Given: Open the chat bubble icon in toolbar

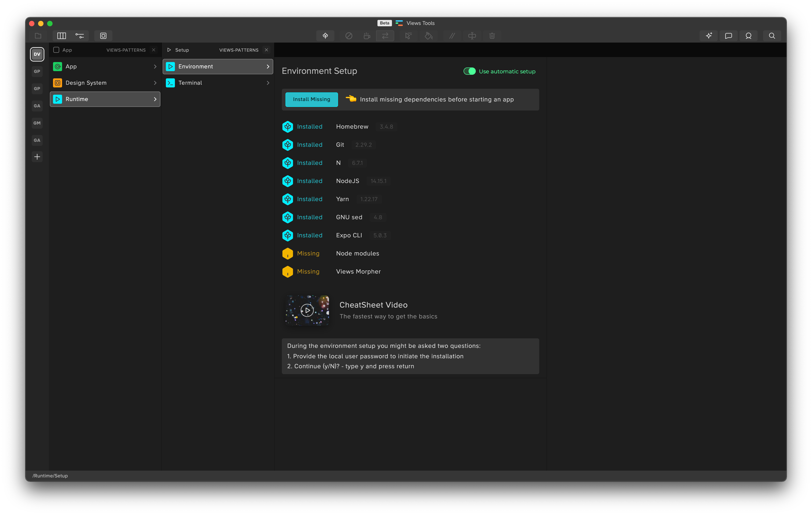Looking at the screenshot, I should [x=728, y=36].
